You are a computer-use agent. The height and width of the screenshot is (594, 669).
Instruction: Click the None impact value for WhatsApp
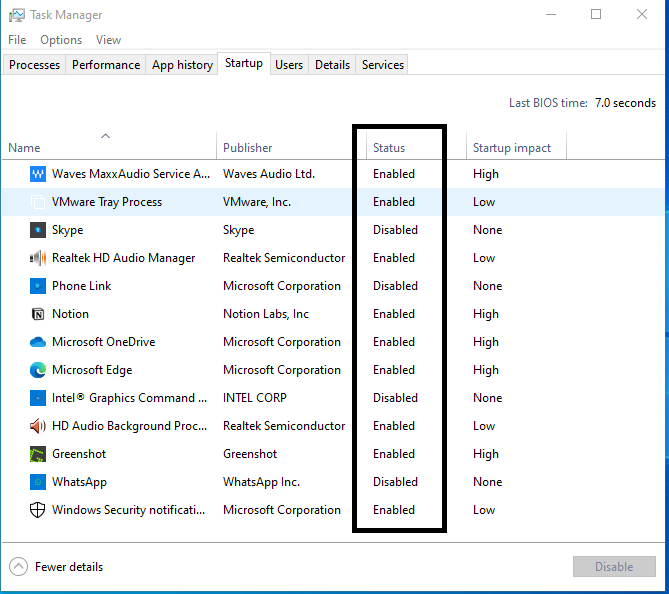point(488,482)
